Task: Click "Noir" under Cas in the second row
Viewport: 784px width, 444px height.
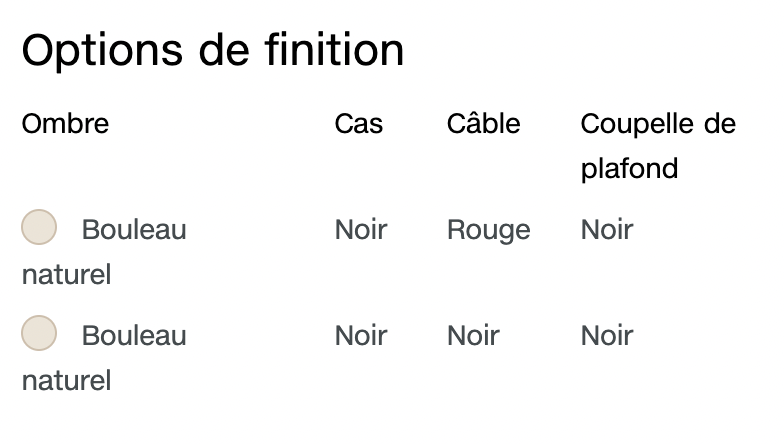Action: coord(361,336)
